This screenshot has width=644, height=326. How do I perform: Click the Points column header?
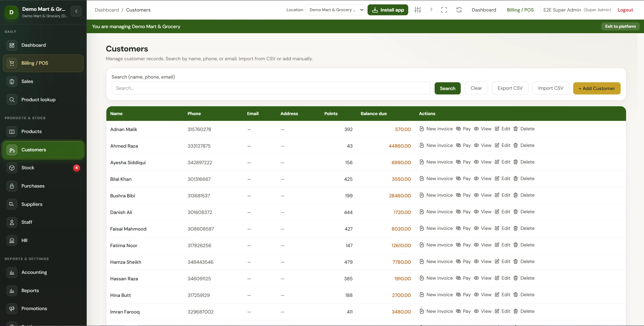pyautogui.click(x=331, y=114)
